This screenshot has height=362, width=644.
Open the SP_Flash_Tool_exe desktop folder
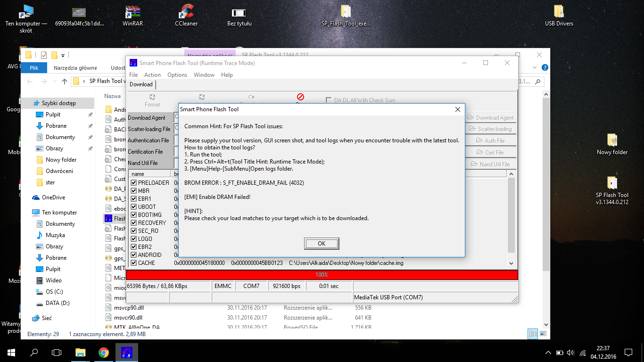click(346, 15)
